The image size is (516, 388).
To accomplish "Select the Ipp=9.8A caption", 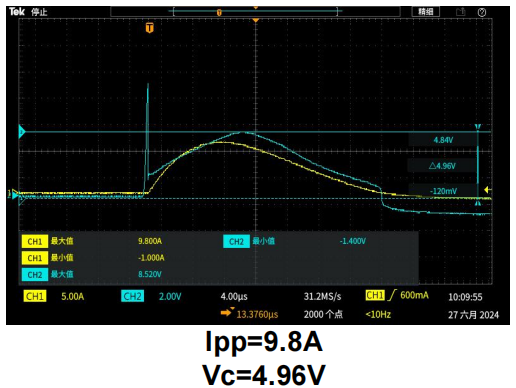I will click(x=264, y=342).
